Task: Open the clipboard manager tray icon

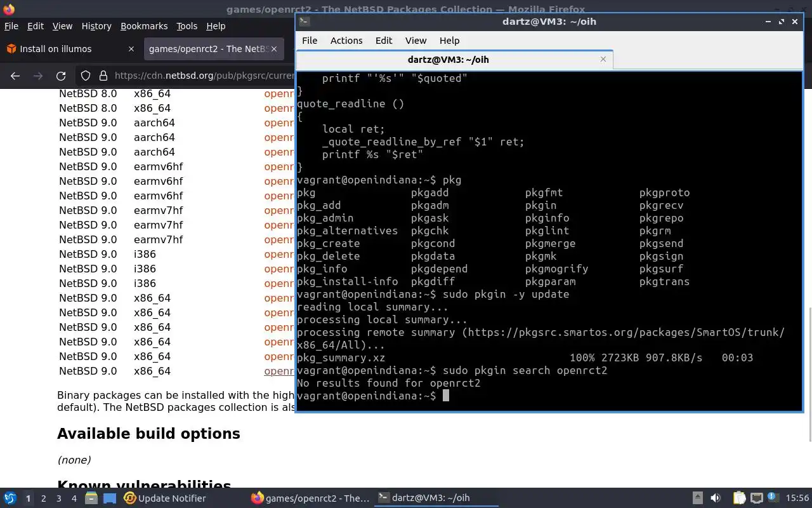Action: 739,498
